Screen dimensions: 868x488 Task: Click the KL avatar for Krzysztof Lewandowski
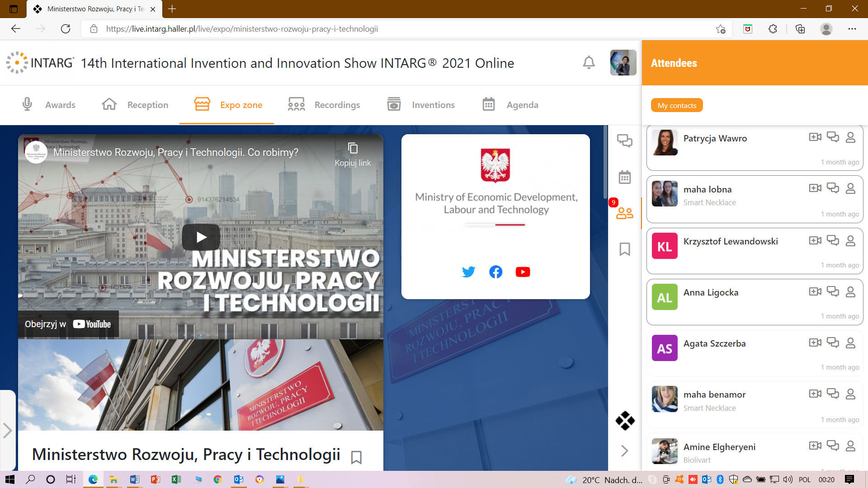pyautogui.click(x=665, y=246)
